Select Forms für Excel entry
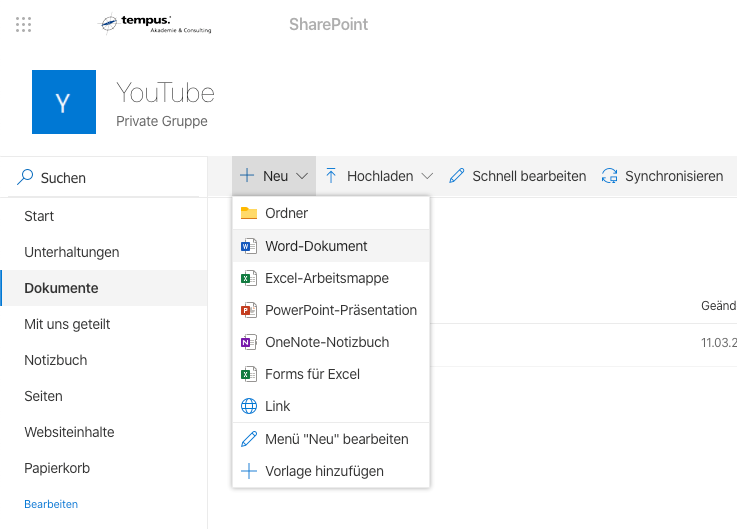The image size is (737, 529). click(x=331, y=374)
